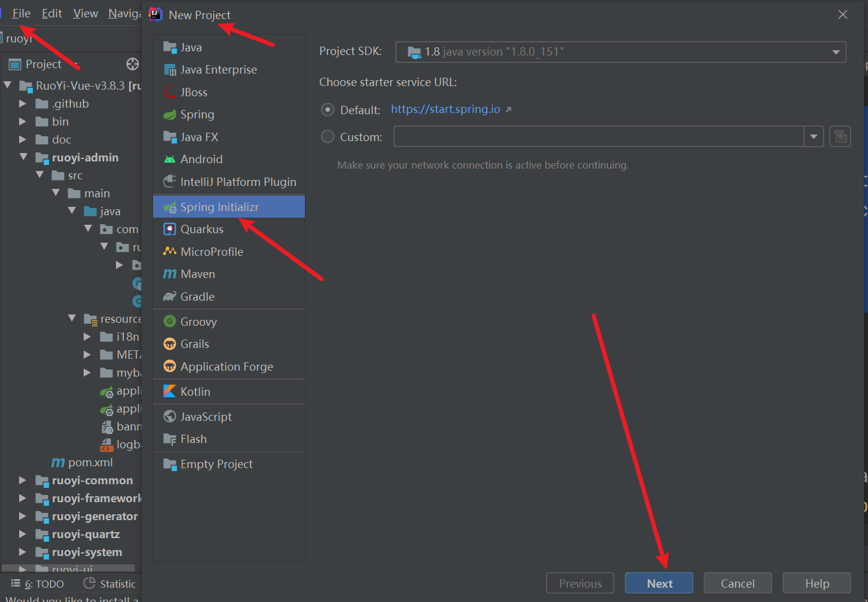Select IntelliJ Platform Plugin icon
868x602 pixels.
170,182
